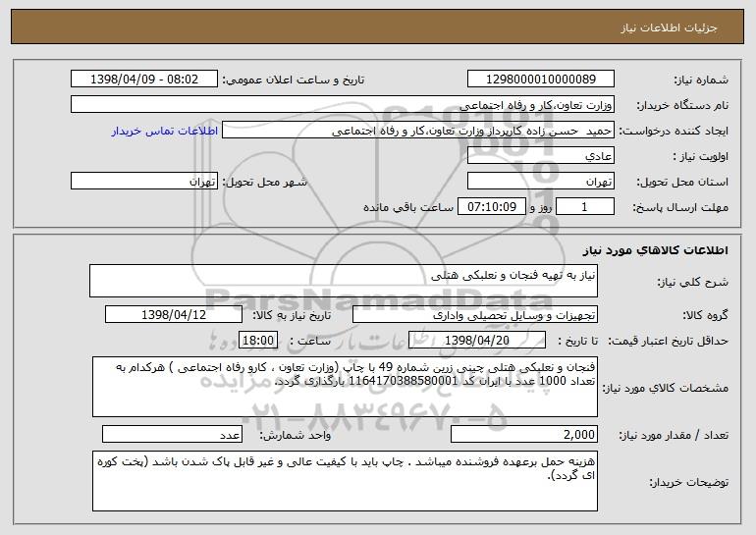The width and height of the screenshot is (756, 535).
Task: Click the label مشخصات کالای مورد نیاز:
Action: (x=666, y=388)
